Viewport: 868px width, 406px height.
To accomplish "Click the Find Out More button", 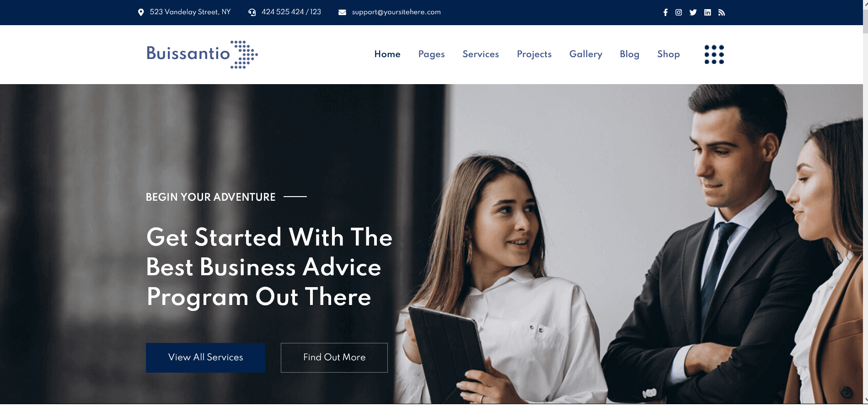I will coord(334,358).
